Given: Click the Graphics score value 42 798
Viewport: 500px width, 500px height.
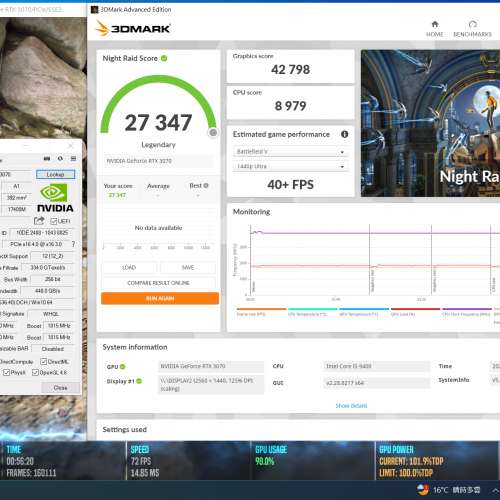Looking at the screenshot, I should click(290, 70).
